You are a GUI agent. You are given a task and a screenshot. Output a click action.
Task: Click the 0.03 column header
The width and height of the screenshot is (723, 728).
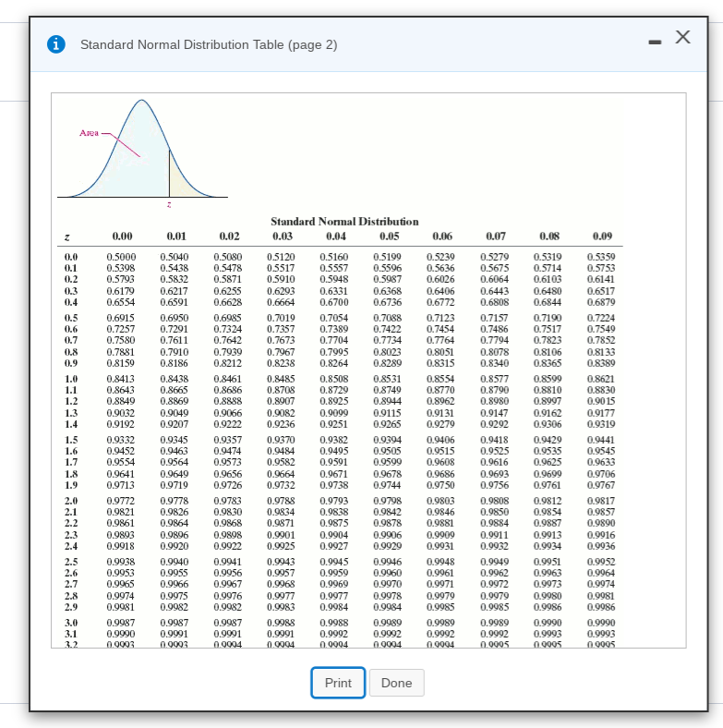(283, 237)
